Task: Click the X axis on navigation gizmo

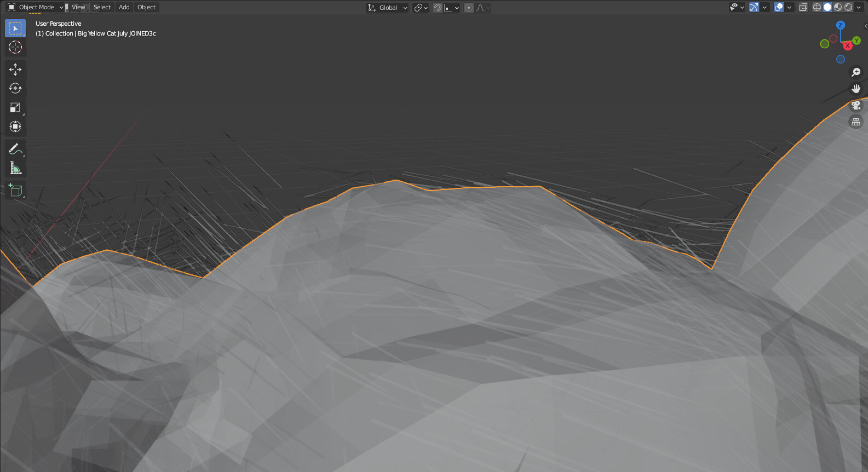Action: click(x=848, y=45)
